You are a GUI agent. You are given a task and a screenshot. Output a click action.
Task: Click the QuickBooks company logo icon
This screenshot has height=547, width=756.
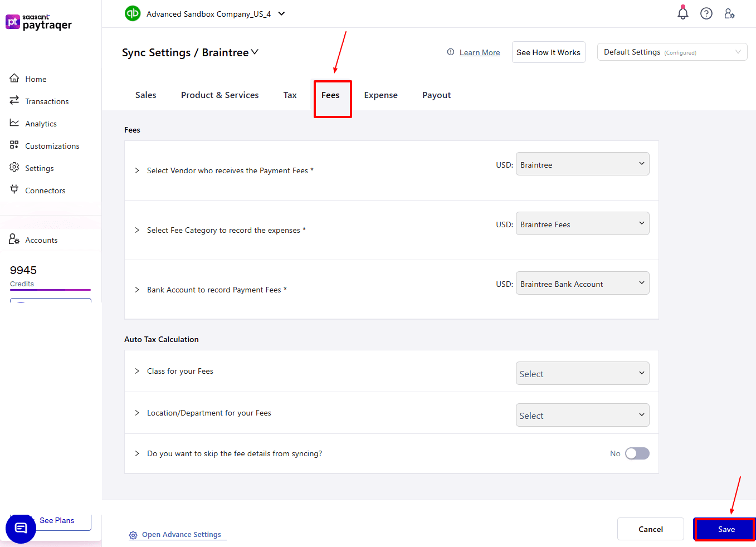click(x=133, y=13)
